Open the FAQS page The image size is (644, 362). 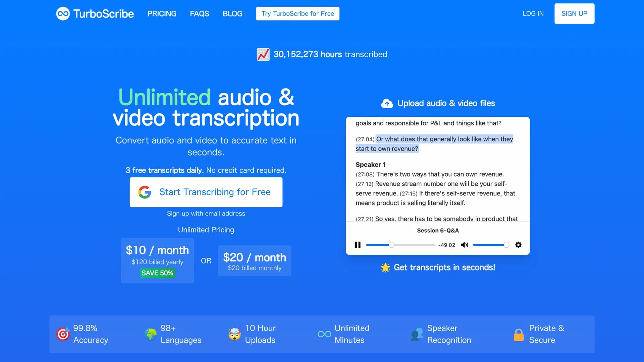pyautogui.click(x=200, y=14)
